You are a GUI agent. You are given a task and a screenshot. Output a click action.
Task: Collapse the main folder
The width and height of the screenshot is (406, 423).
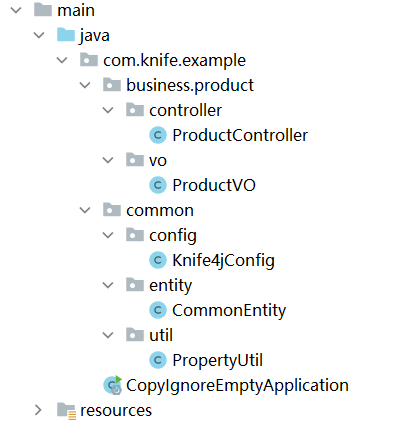(x=16, y=10)
